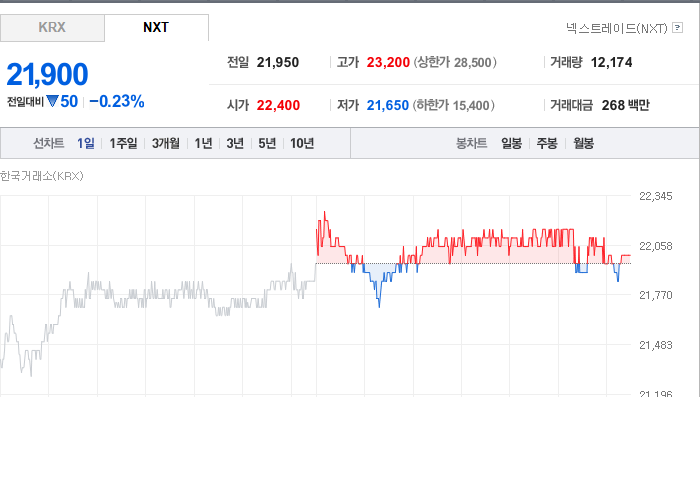Show the 1년 line chart
700x490 pixels.
(203, 143)
